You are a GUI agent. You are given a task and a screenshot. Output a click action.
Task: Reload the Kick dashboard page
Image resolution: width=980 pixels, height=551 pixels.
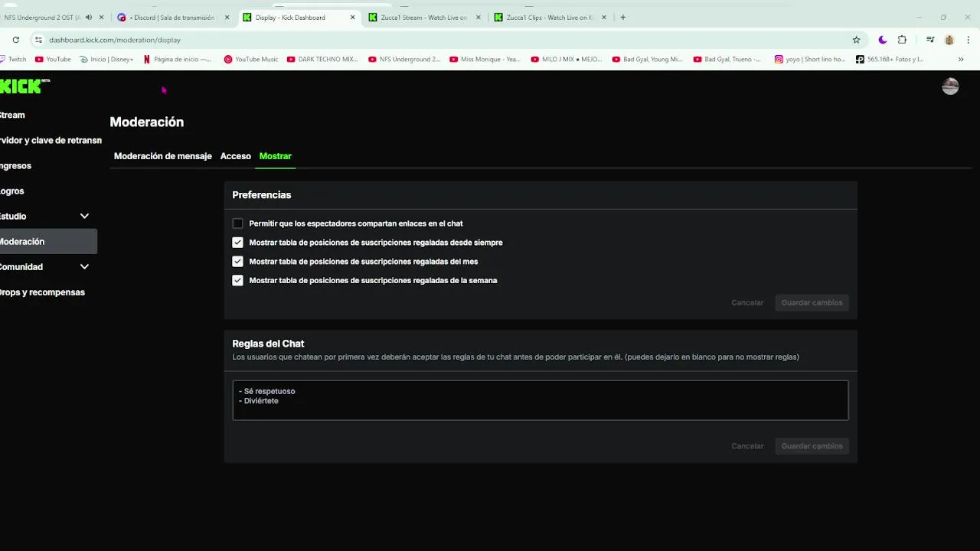click(15, 40)
